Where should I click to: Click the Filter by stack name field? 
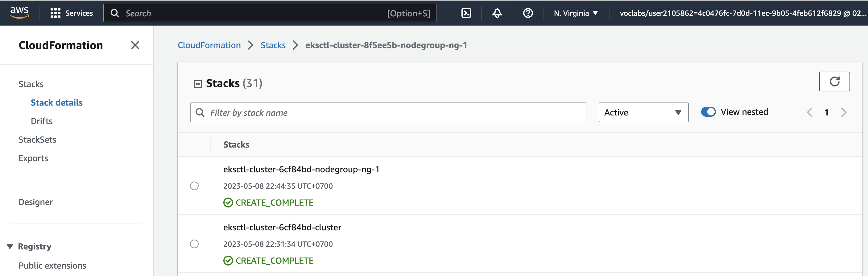[388, 112]
